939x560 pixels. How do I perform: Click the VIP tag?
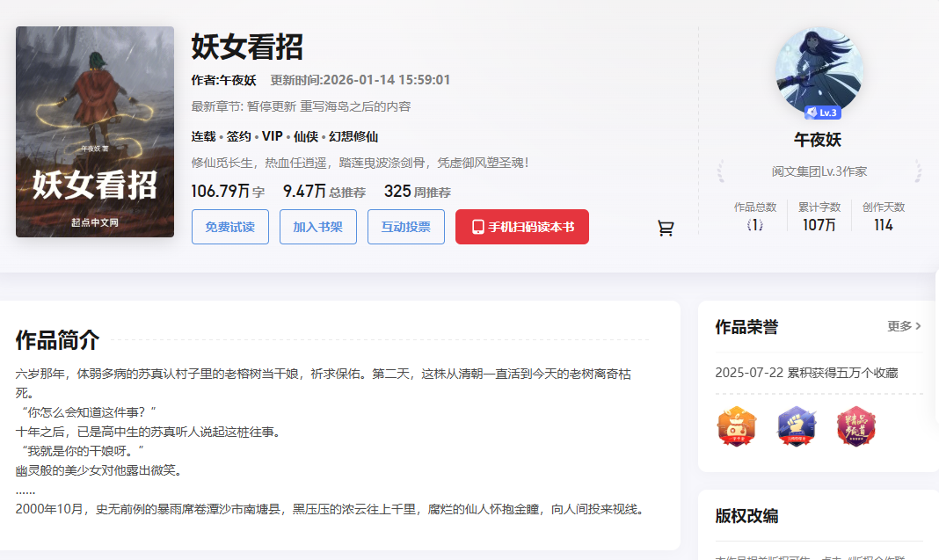272,136
